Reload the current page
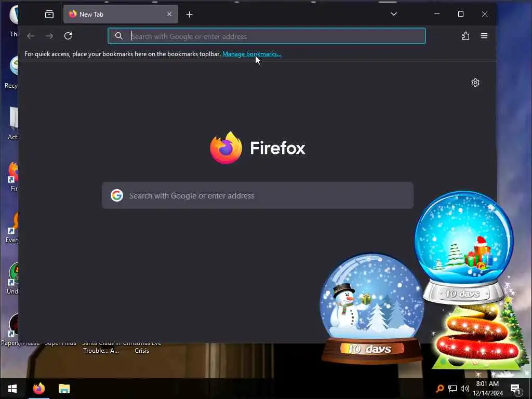532x399 pixels. (x=68, y=36)
